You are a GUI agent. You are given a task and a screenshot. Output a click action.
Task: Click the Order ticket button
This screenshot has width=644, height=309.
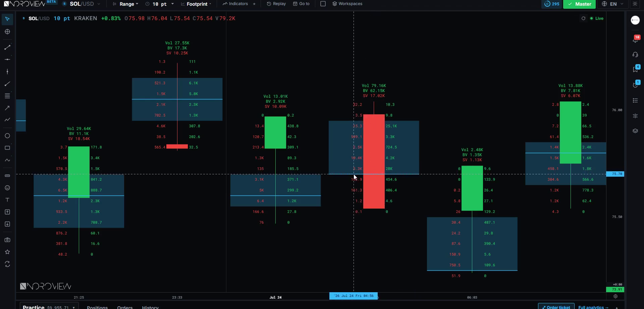[x=556, y=307]
